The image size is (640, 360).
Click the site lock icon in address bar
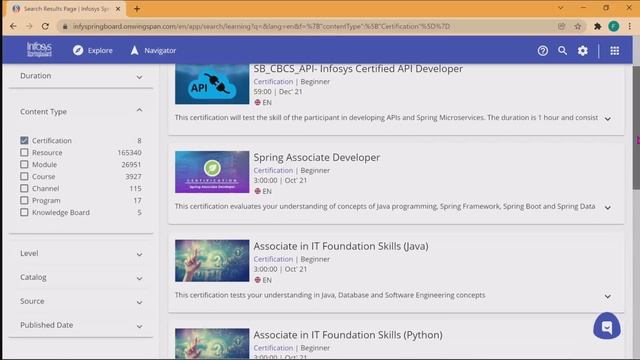tap(65, 26)
